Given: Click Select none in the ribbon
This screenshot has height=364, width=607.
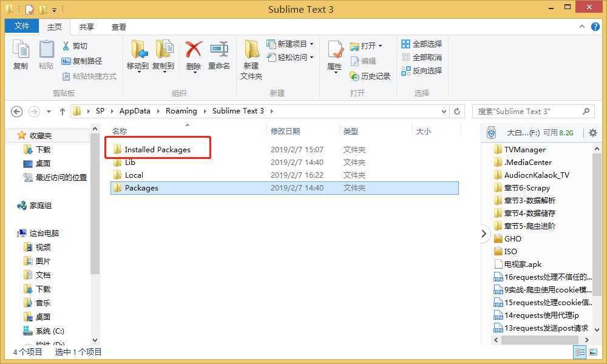Looking at the screenshot, I should [x=422, y=57].
